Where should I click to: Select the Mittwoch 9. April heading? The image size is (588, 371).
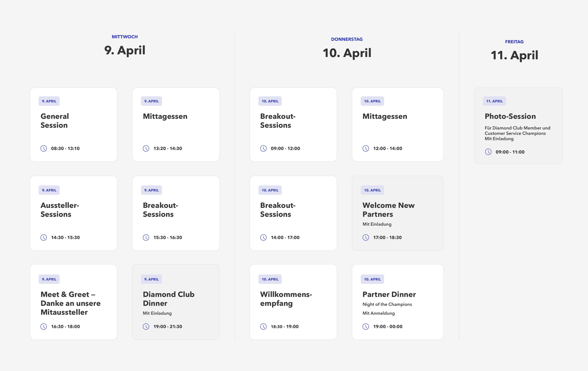click(x=125, y=50)
